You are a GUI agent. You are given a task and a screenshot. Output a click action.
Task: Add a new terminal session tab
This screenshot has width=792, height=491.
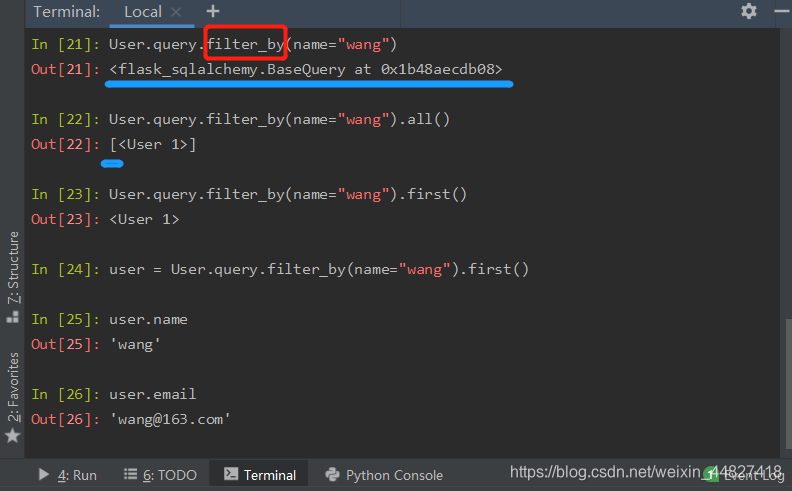(213, 11)
